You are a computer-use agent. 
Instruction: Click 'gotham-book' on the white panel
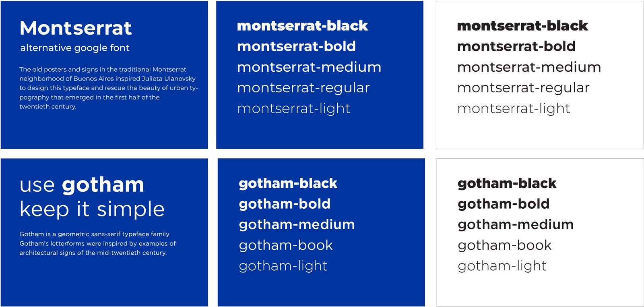coord(504,245)
